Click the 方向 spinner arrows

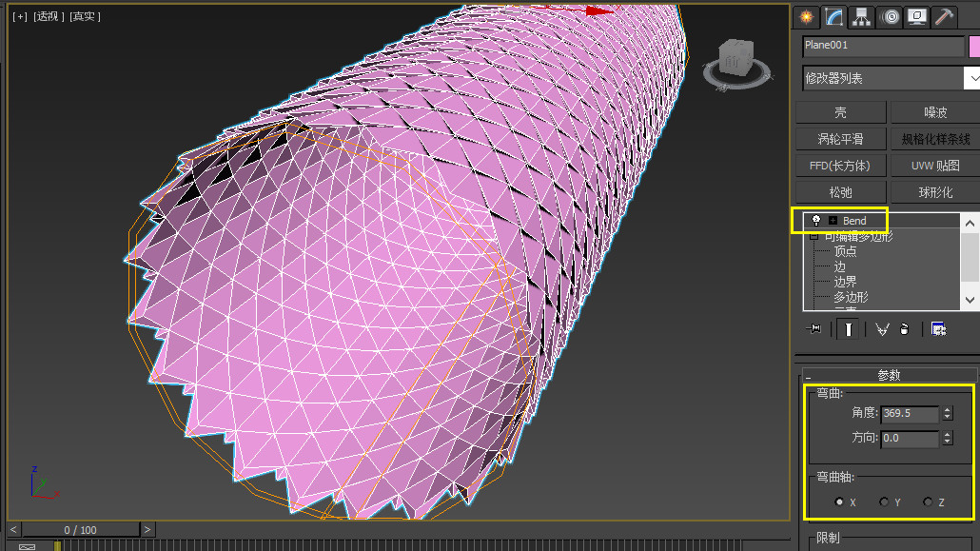point(948,438)
